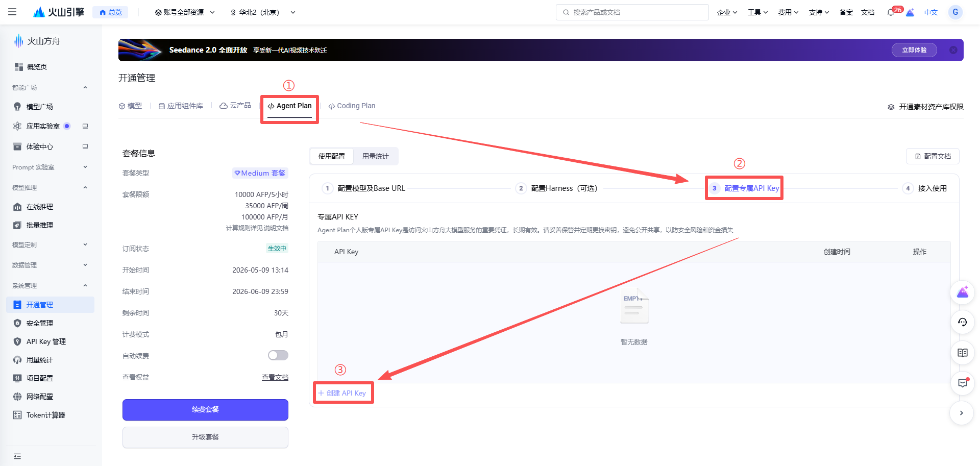
Task: Open the floating customer service headset button
Action: (x=962, y=322)
